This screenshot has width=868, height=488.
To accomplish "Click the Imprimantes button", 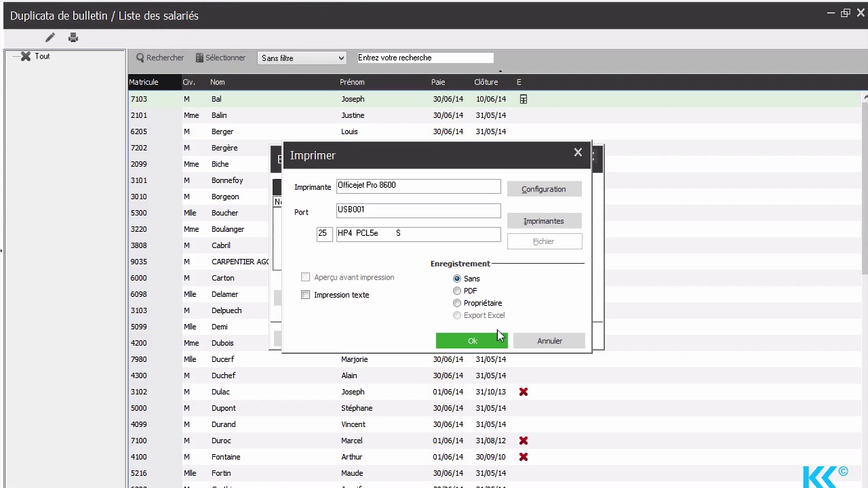I will [544, 221].
